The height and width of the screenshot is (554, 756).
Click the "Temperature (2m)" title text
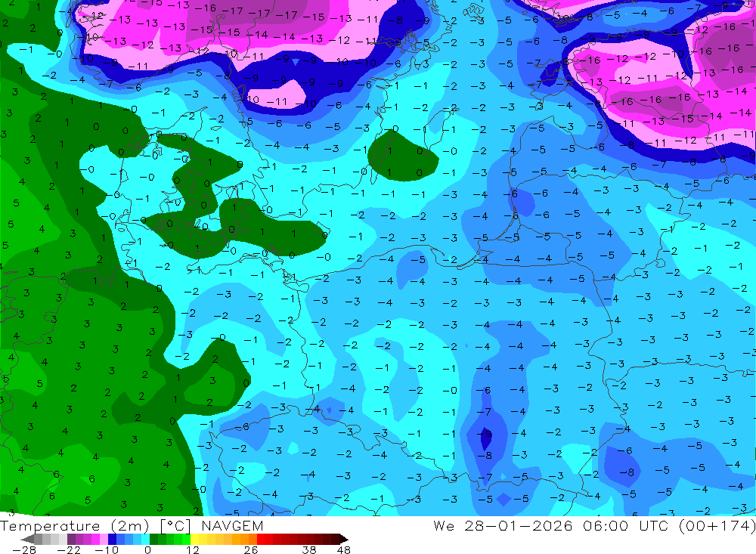[75, 526]
